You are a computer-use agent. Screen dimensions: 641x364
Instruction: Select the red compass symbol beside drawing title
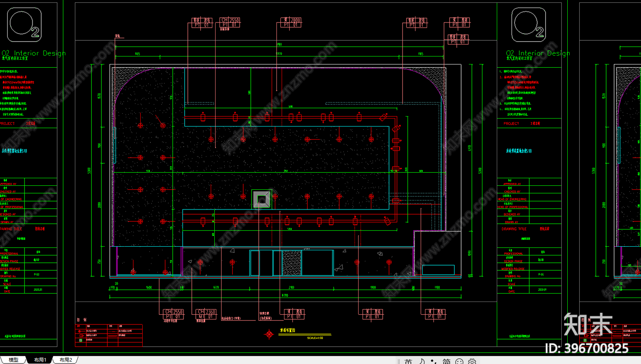269,334
